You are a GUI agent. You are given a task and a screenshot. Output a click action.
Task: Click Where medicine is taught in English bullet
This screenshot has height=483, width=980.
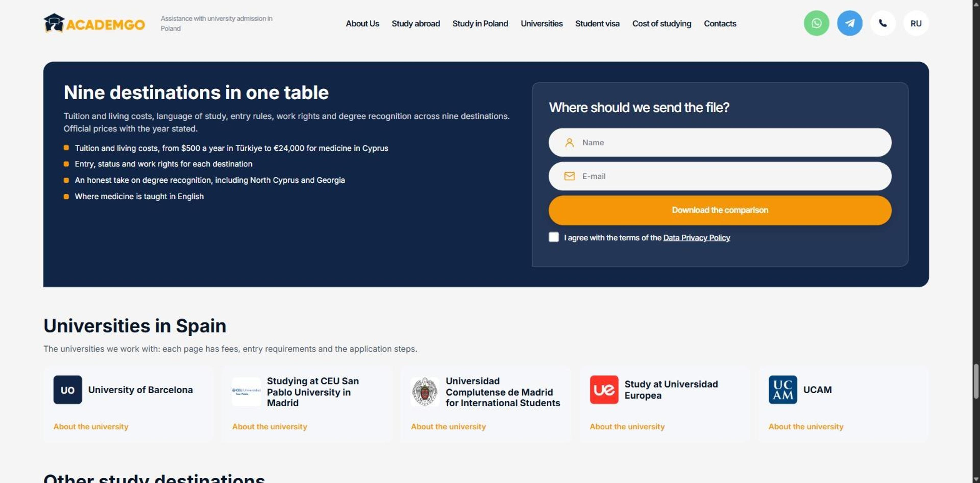click(x=139, y=196)
